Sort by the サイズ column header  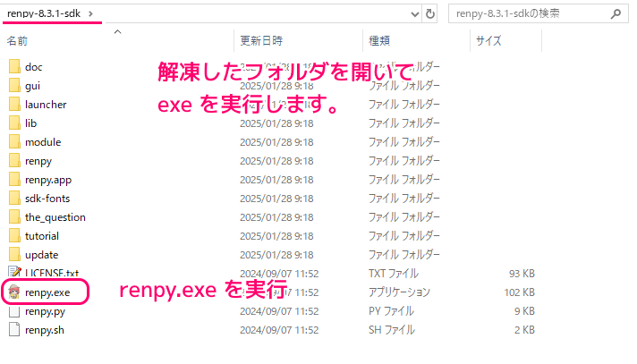coord(488,40)
